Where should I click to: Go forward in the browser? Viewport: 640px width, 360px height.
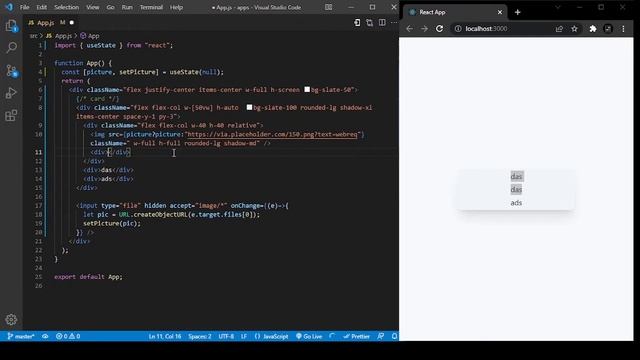pyautogui.click(x=424, y=29)
